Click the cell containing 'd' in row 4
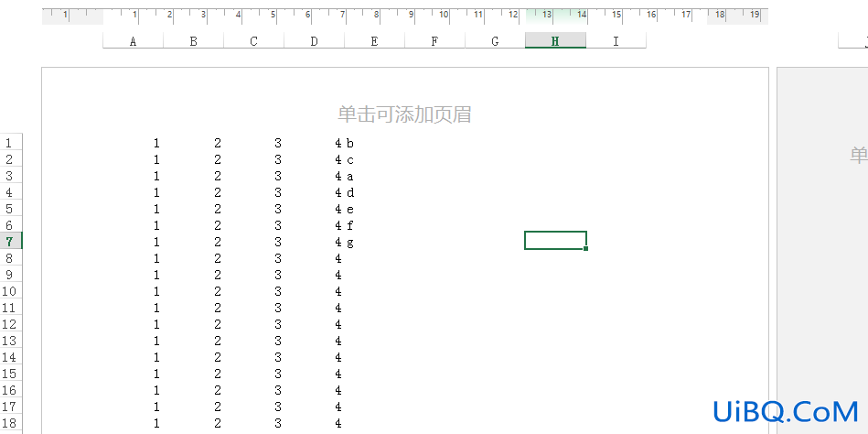This screenshot has height=434, width=868. point(374,192)
